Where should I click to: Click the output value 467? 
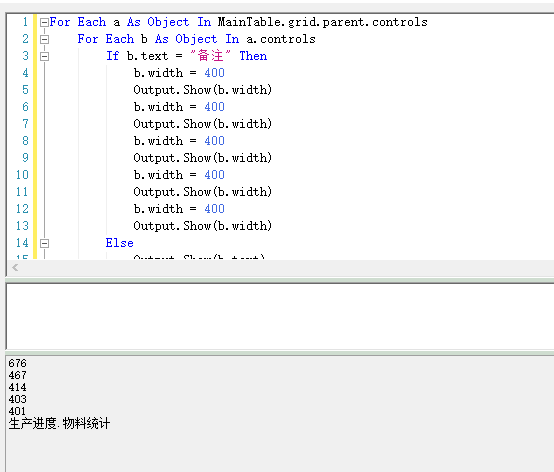coord(17,375)
